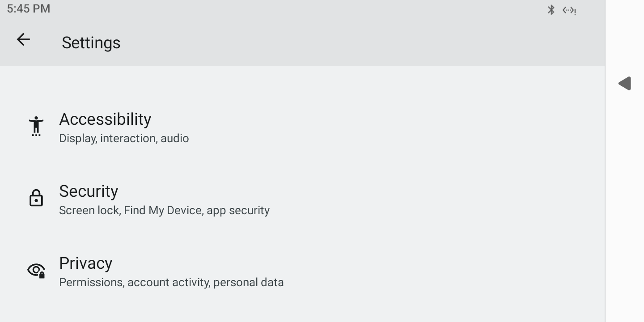Viewport: 644px width, 322px height.
Task: Open the Security settings entry
Action: [x=302, y=199]
